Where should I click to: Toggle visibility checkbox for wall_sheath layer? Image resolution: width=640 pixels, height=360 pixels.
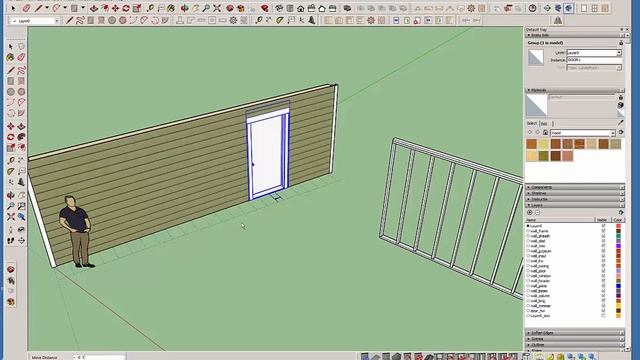[x=603, y=236]
